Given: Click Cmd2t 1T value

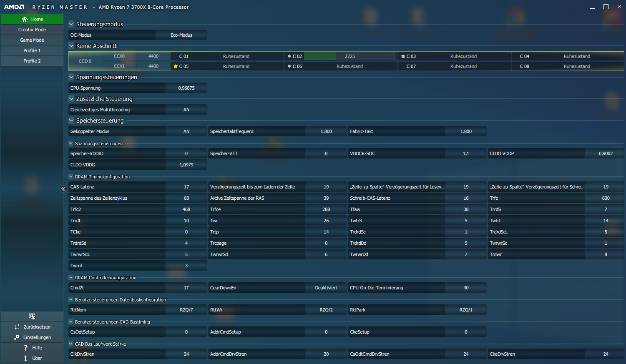Looking at the screenshot, I should pyautogui.click(x=186, y=288).
